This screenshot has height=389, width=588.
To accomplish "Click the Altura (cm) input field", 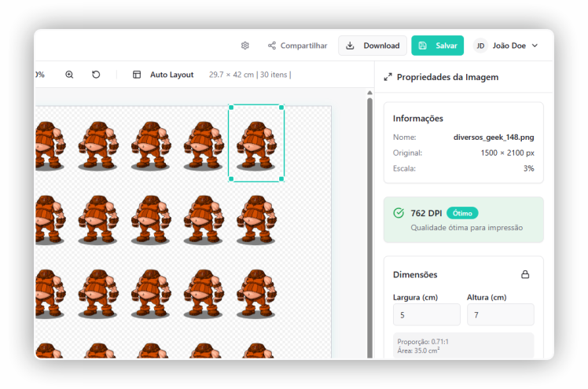I will click(x=500, y=314).
